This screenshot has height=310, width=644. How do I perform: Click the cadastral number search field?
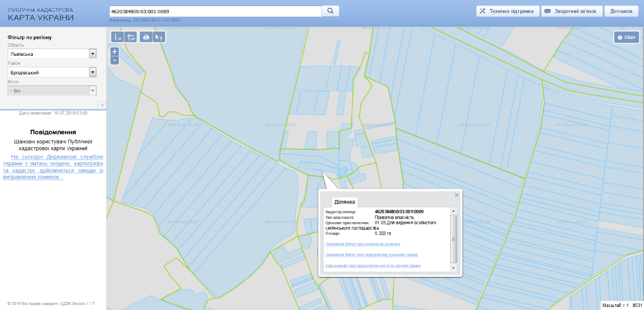215,11
